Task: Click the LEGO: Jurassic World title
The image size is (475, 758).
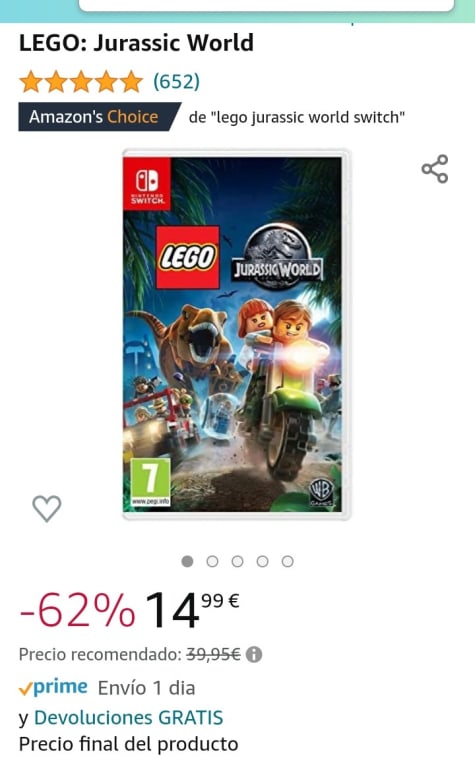Action: click(x=136, y=43)
